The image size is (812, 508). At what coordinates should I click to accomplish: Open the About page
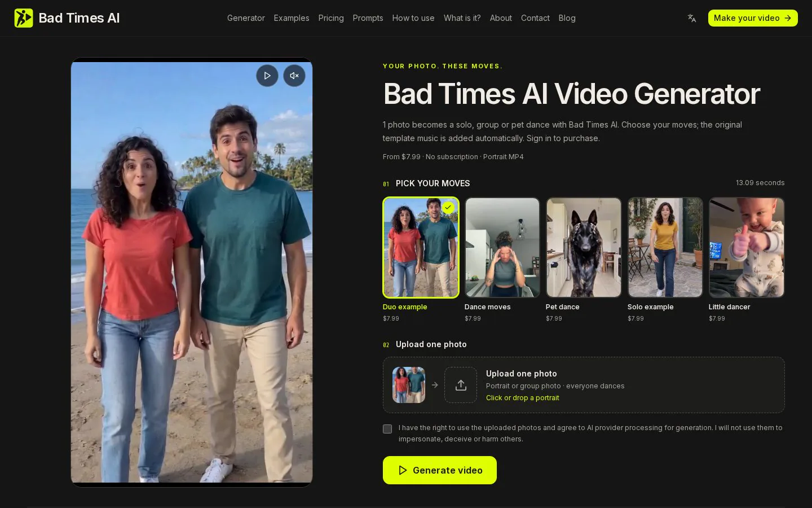pyautogui.click(x=501, y=18)
